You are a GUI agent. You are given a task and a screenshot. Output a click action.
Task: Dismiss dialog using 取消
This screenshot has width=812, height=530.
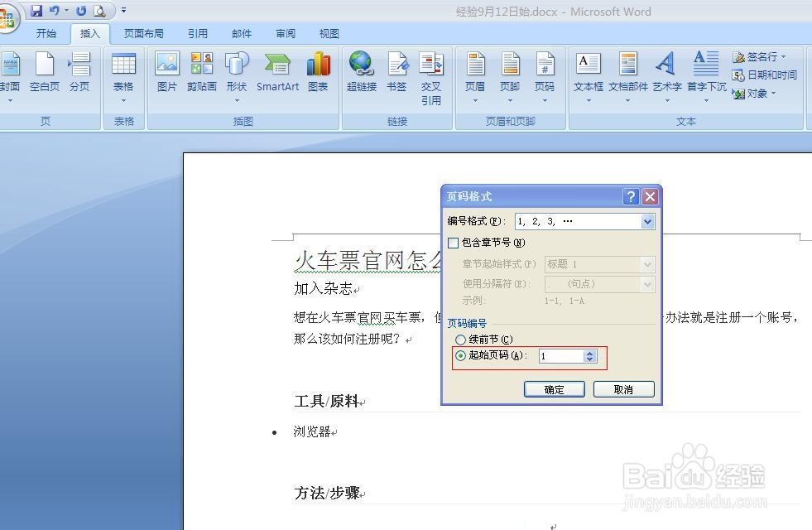(624, 388)
